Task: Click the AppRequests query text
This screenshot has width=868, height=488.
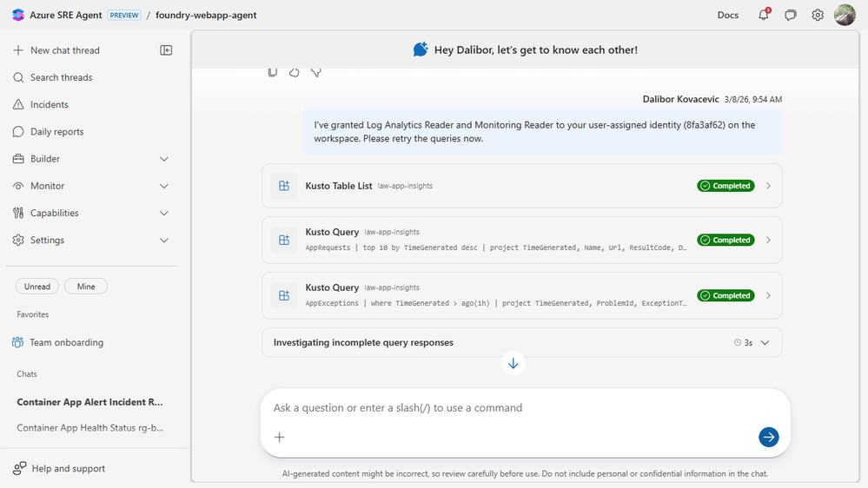Action: [496, 247]
